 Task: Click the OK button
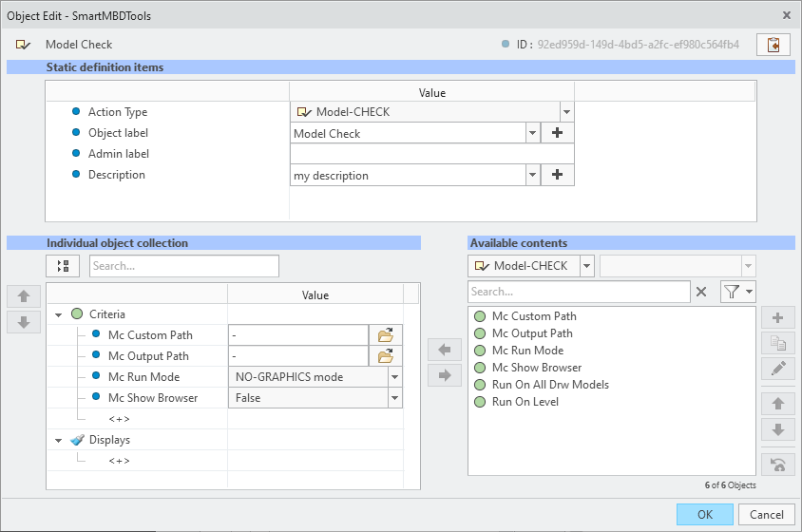tap(705, 515)
